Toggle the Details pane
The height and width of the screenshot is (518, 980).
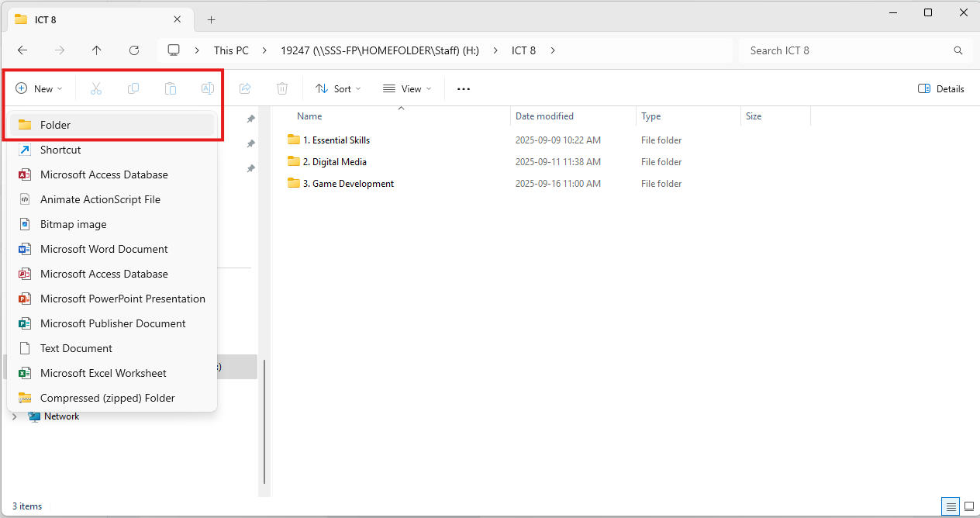point(940,88)
